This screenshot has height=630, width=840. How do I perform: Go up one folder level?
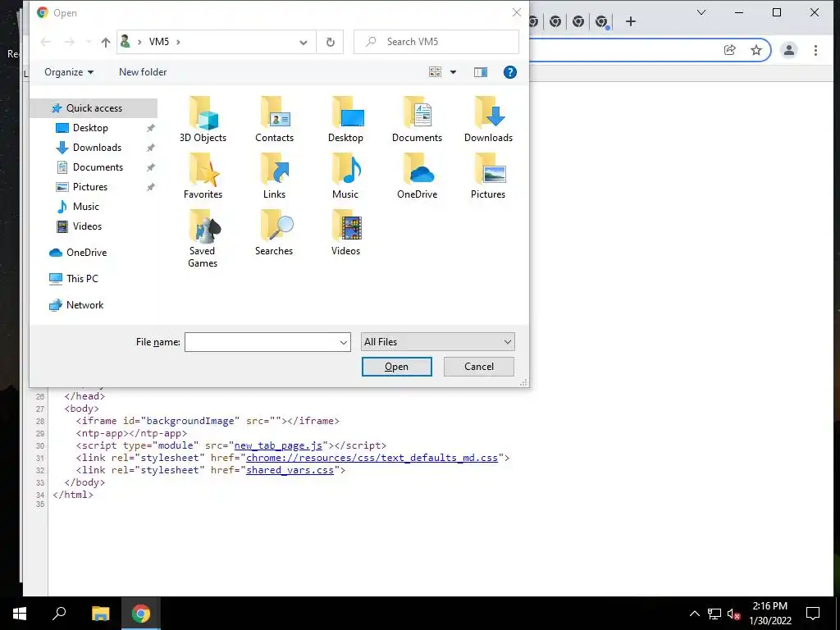pyautogui.click(x=106, y=42)
